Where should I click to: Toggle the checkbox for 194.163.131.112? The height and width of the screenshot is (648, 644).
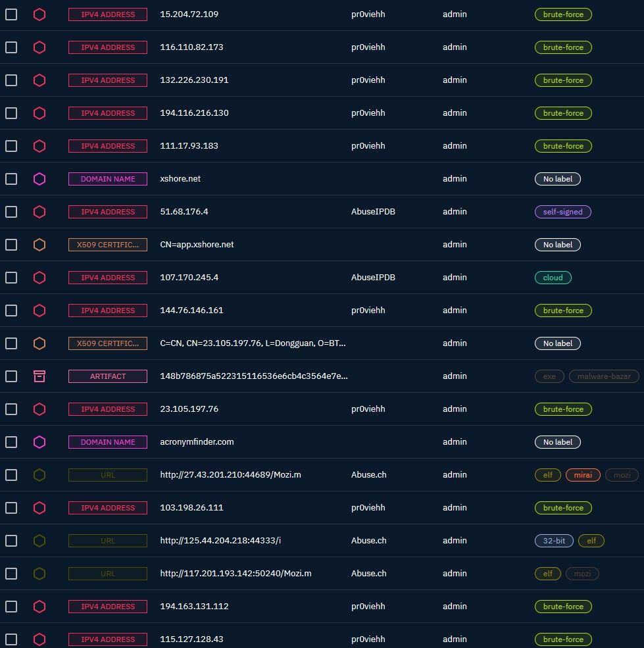[x=11, y=607]
